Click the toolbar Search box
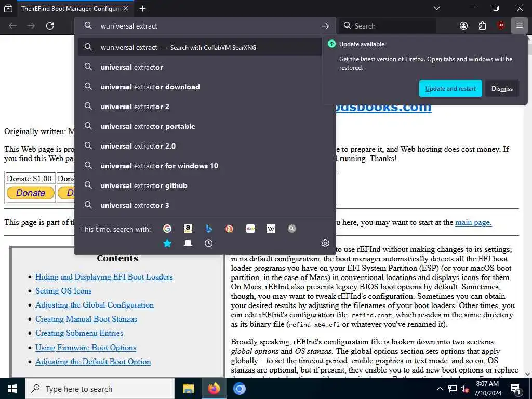532x399 pixels. [388, 26]
